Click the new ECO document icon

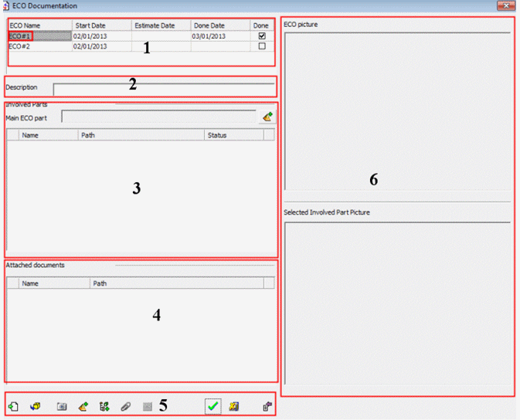(x=14, y=406)
